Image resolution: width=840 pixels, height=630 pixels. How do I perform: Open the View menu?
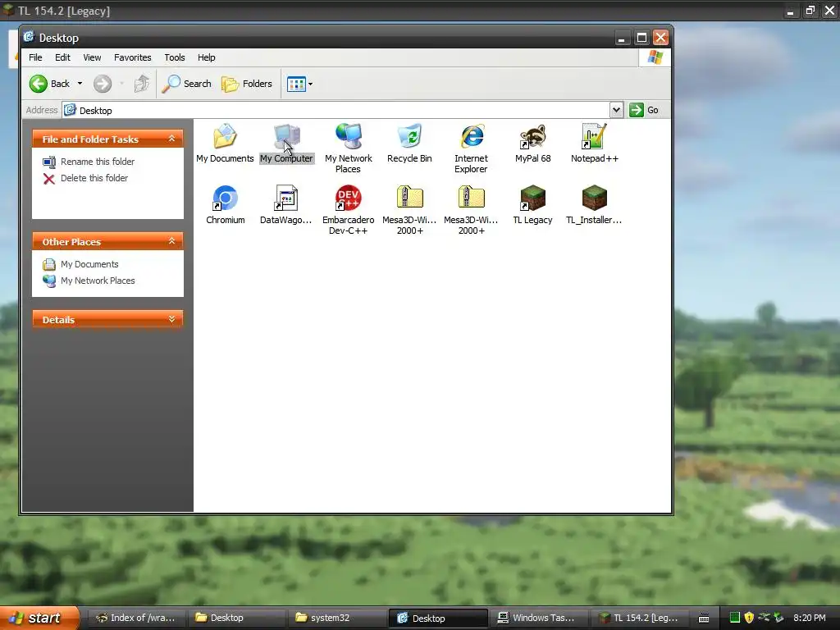click(92, 57)
